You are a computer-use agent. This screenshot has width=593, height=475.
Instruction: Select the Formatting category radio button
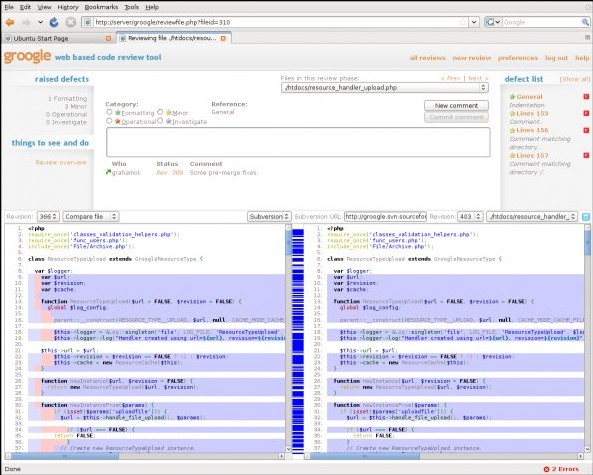tap(109, 112)
